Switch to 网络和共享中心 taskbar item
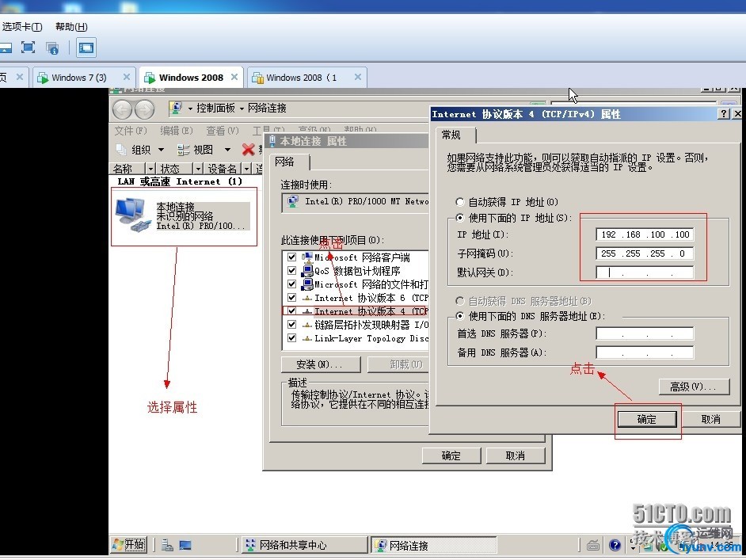This screenshot has height=560, width=746. pyautogui.click(x=304, y=545)
